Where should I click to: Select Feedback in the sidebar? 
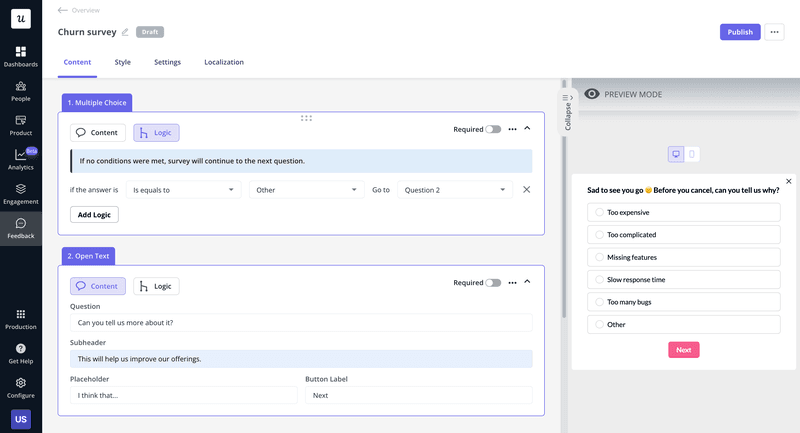21,228
